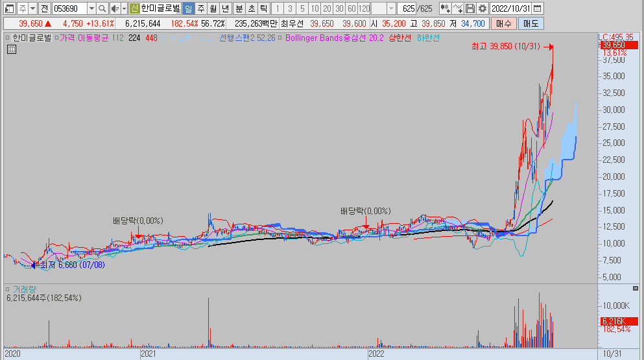Click the candlestick chart type icon
Image resolution: width=644 pixels, height=360 pixels.
(445, 8)
